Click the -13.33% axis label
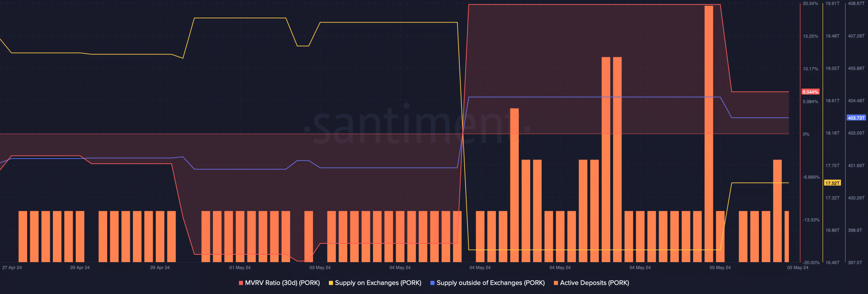Screen dimensions: 868x294 coord(811,220)
